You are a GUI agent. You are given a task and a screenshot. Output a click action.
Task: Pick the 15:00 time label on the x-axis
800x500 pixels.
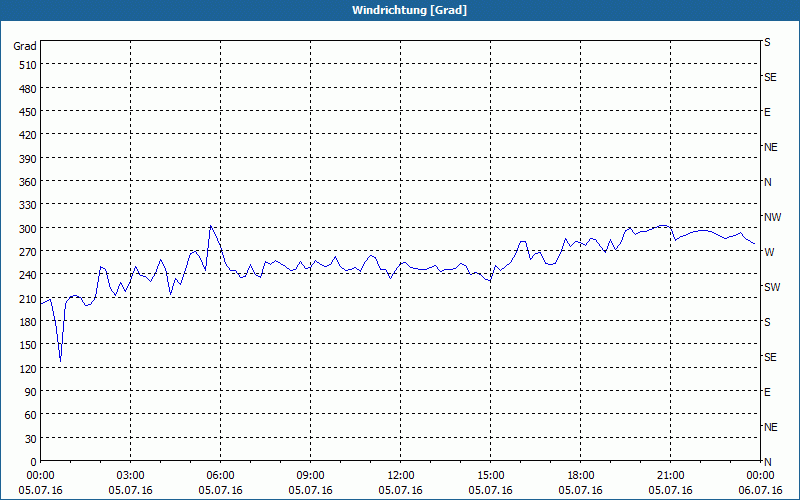490,476
